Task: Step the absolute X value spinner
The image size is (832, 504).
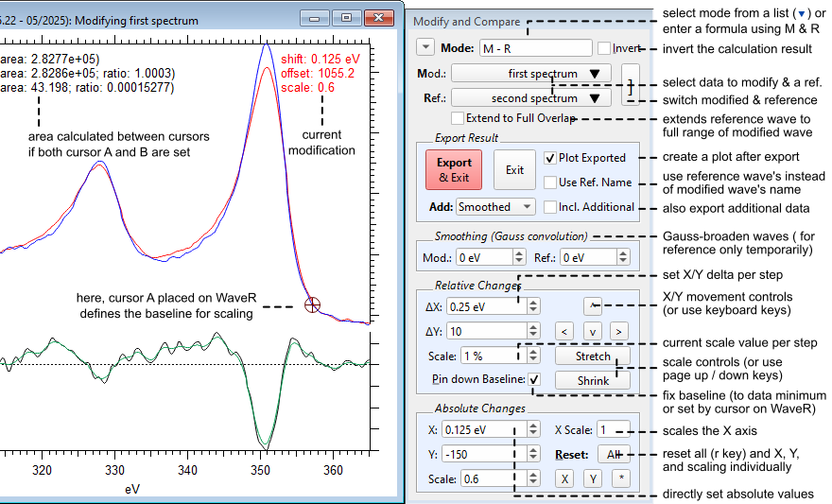Action: tap(533, 429)
